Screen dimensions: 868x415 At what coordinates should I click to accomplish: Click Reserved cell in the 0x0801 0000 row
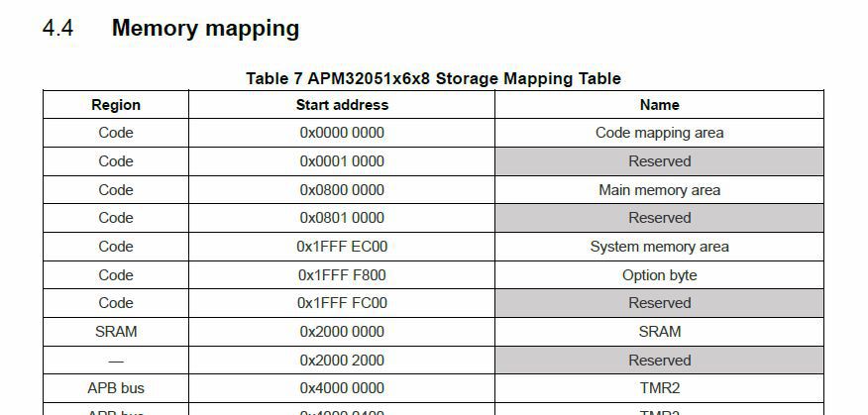659,218
